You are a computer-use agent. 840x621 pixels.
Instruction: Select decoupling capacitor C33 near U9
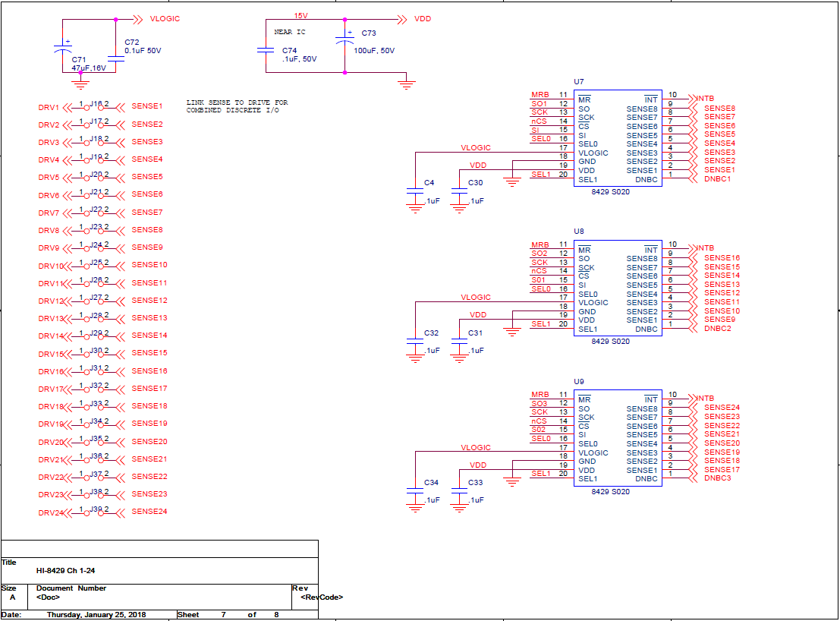click(x=459, y=490)
